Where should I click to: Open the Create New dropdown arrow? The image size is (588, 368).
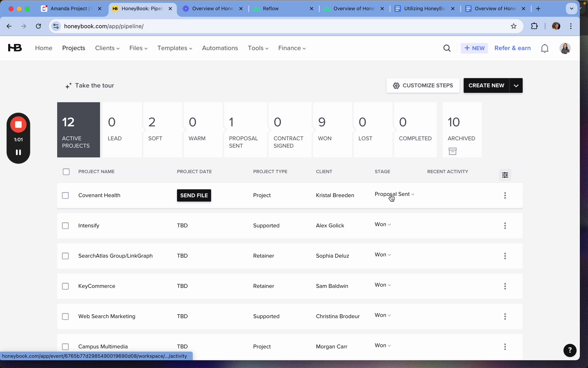point(516,86)
